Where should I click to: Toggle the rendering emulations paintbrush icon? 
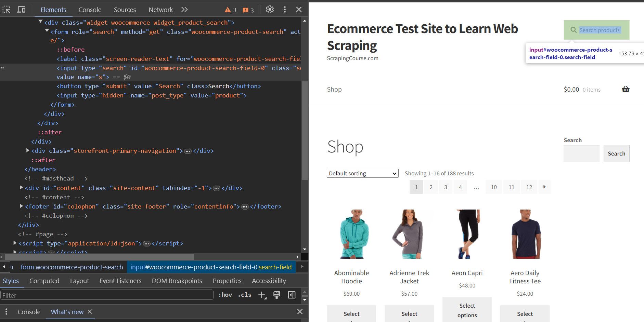point(276,295)
